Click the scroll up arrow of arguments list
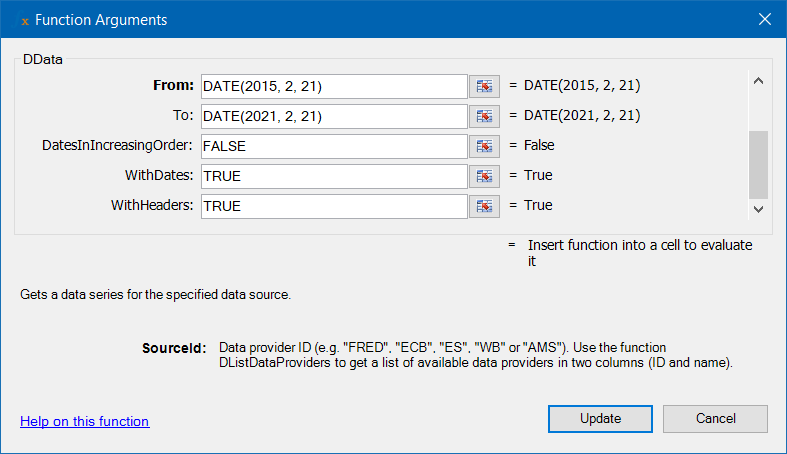 pos(758,81)
